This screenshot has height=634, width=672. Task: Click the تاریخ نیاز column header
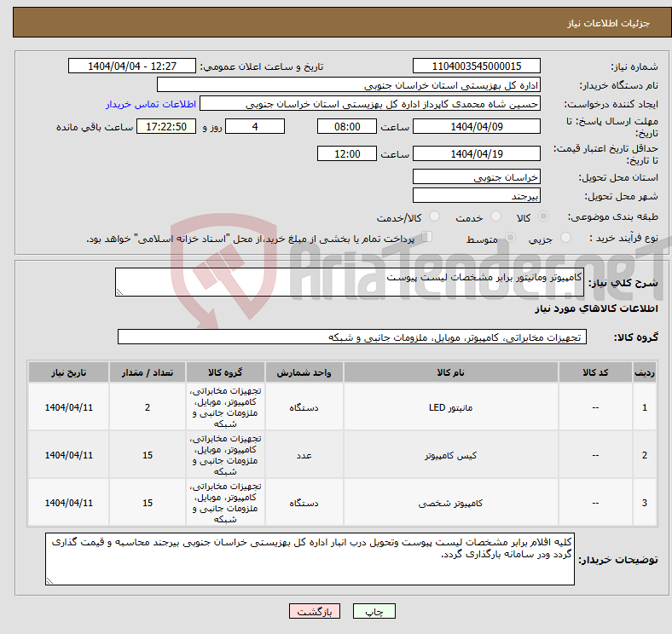(68, 372)
